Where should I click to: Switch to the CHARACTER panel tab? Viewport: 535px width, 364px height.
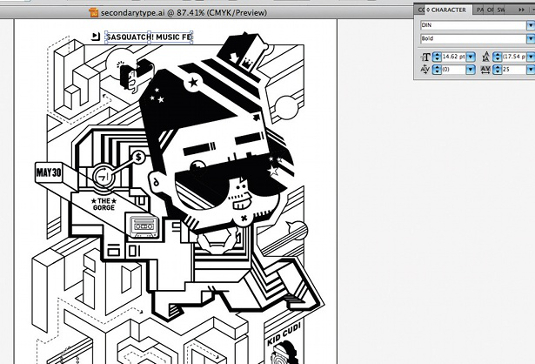click(x=448, y=10)
